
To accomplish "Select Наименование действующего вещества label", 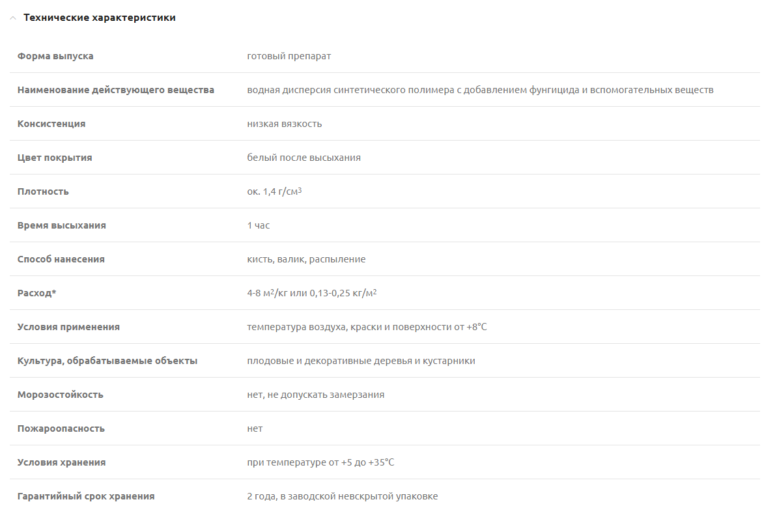I will point(116,90).
